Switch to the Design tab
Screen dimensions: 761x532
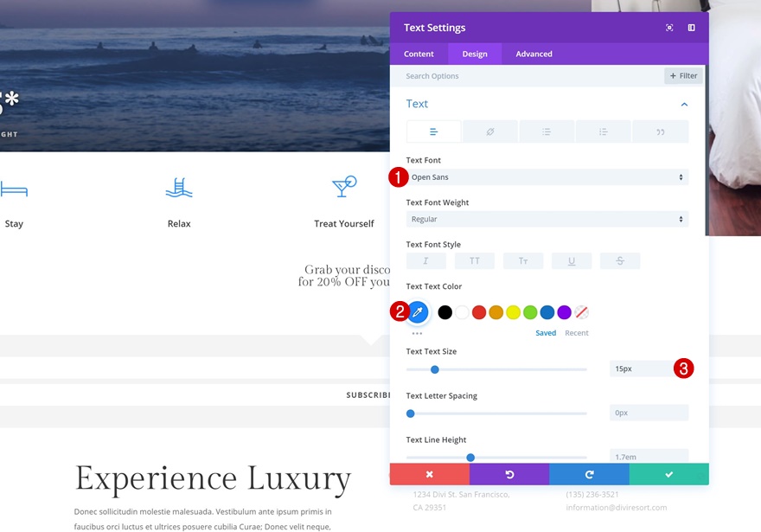pyautogui.click(x=475, y=54)
